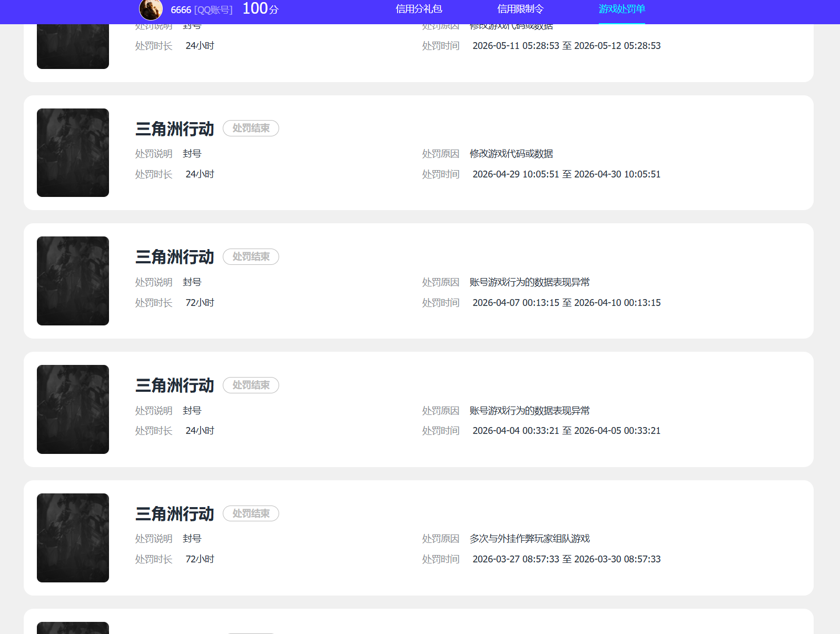The width and height of the screenshot is (840, 634).
Task: Open game thumbnail for the 2026-04-04 penalty
Action: 73,409
